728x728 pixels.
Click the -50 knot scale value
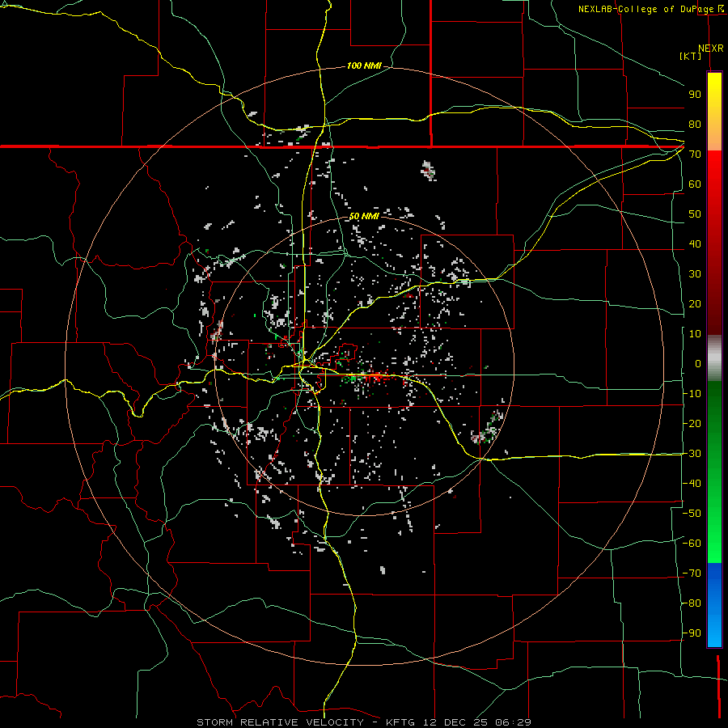pos(692,514)
